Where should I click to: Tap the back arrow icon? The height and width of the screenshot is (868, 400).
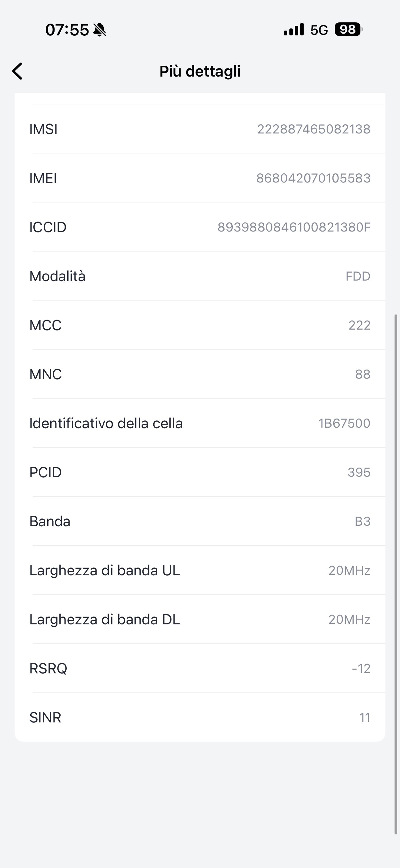18,71
